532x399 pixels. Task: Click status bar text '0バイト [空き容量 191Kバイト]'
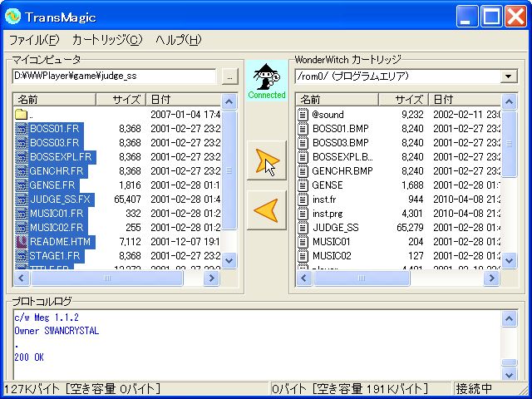coord(349,388)
